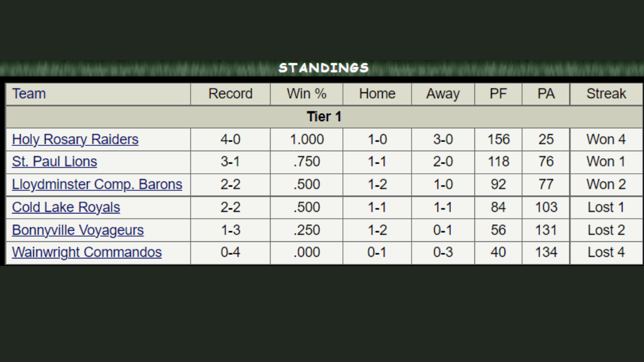Open the Holy Rosary Raiders team link
The height and width of the screenshot is (362, 644).
75,139
